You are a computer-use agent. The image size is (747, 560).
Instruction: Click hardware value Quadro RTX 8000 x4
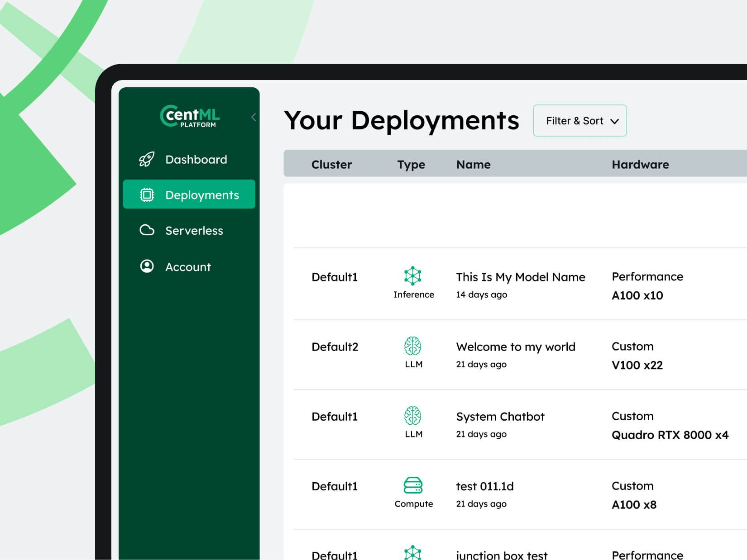(x=670, y=435)
